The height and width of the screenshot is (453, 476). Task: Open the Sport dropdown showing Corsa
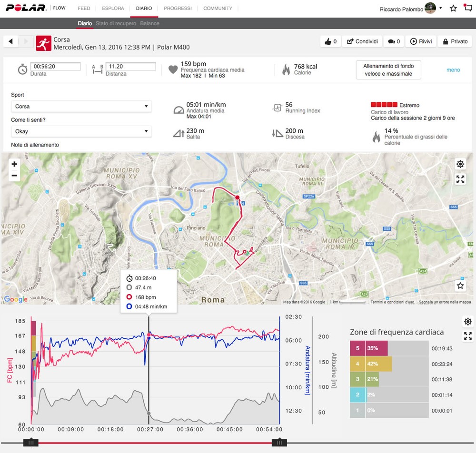[81, 107]
